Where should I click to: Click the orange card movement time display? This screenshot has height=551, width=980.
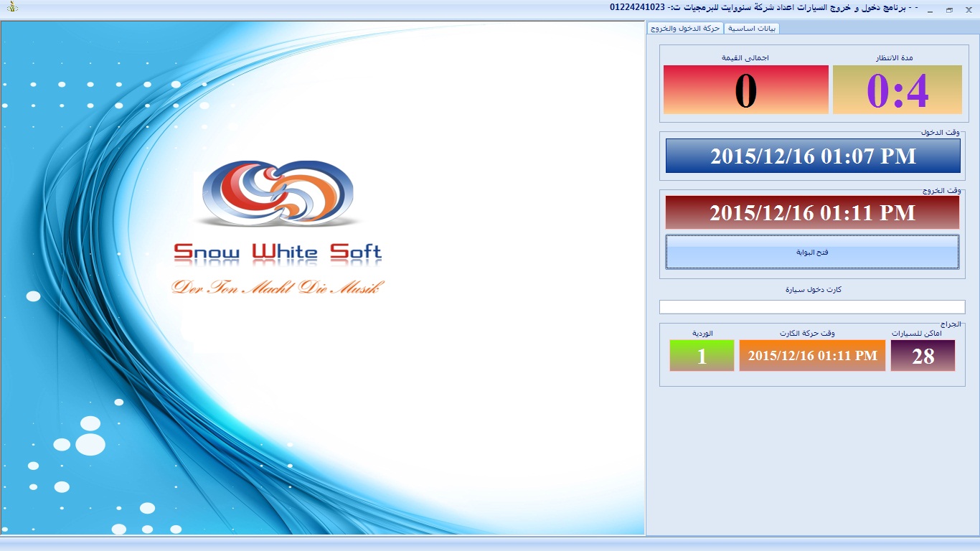(812, 356)
